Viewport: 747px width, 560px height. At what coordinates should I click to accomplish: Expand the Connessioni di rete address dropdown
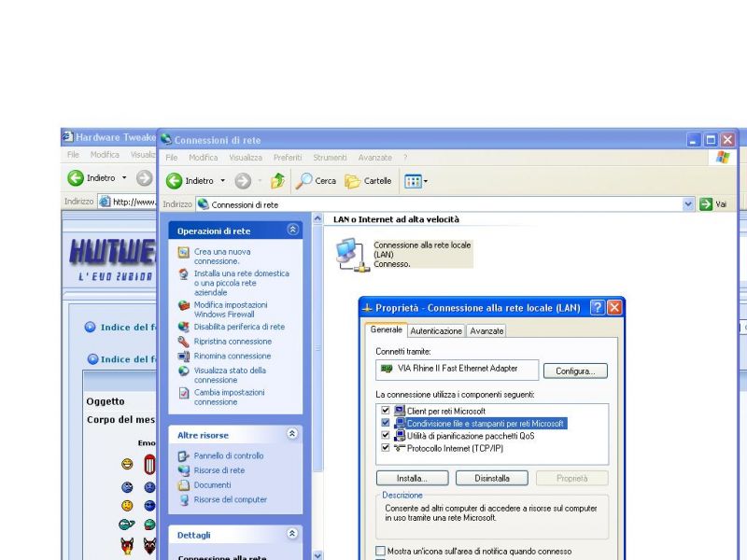coord(688,204)
